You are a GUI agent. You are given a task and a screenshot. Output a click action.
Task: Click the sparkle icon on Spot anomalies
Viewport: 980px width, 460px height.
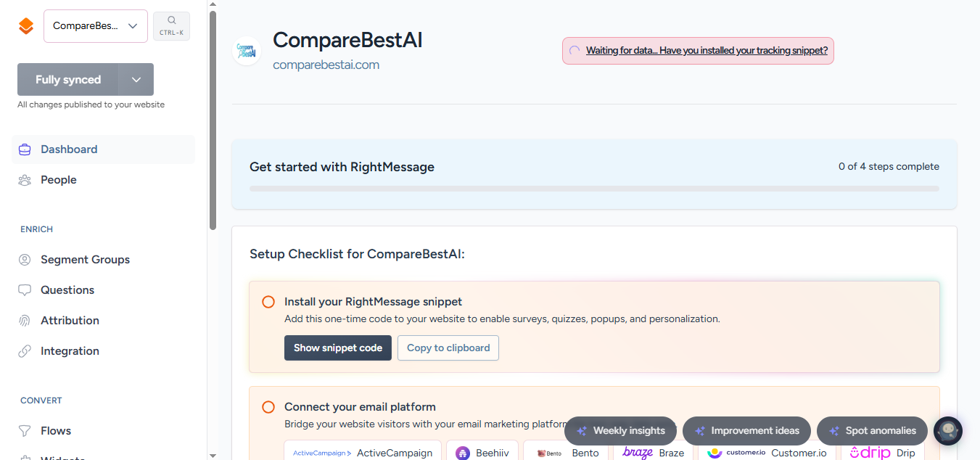coord(834,431)
